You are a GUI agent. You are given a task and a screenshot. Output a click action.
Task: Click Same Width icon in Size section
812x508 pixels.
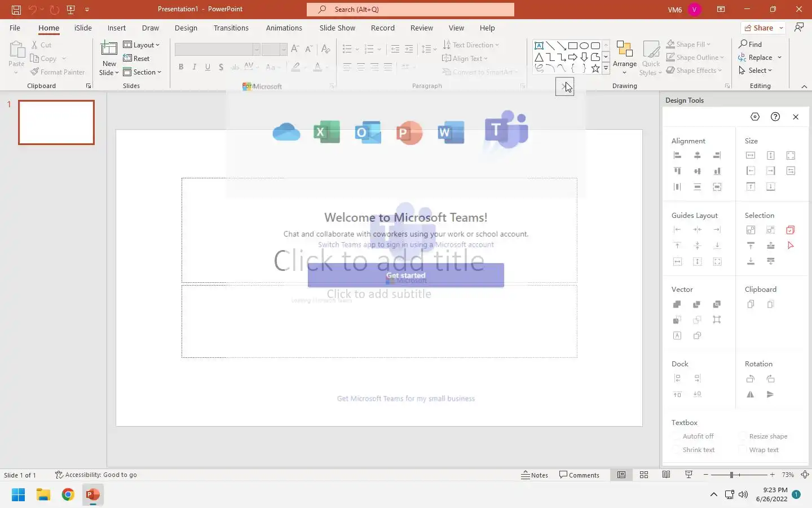(x=751, y=156)
